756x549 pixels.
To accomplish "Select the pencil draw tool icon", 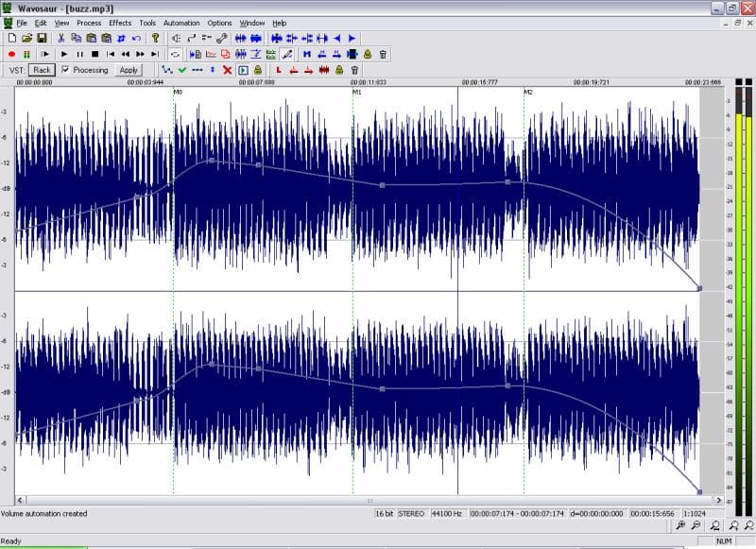I will [287, 55].
